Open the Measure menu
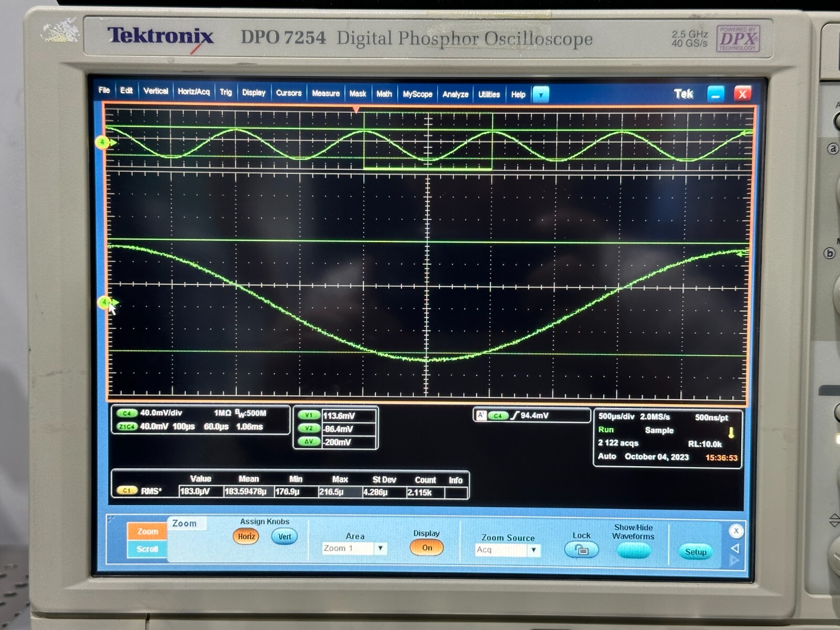 325,93
